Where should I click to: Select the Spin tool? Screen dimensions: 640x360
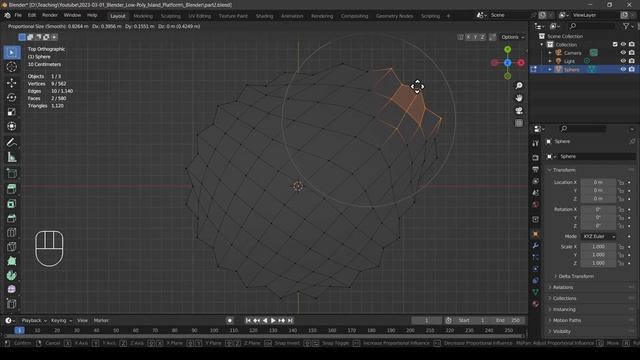pos(12,275)
